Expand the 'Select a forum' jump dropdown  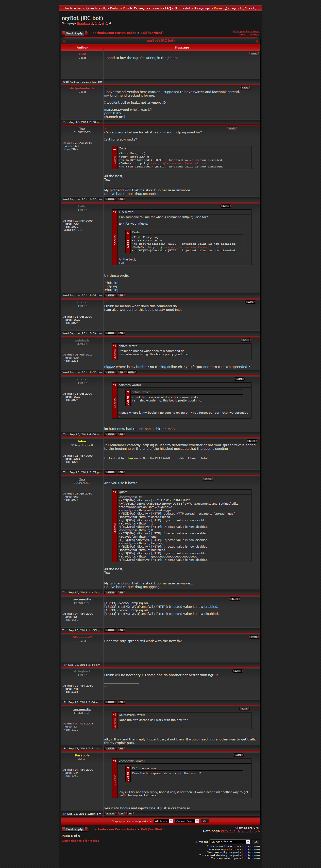tap(229, 842)
